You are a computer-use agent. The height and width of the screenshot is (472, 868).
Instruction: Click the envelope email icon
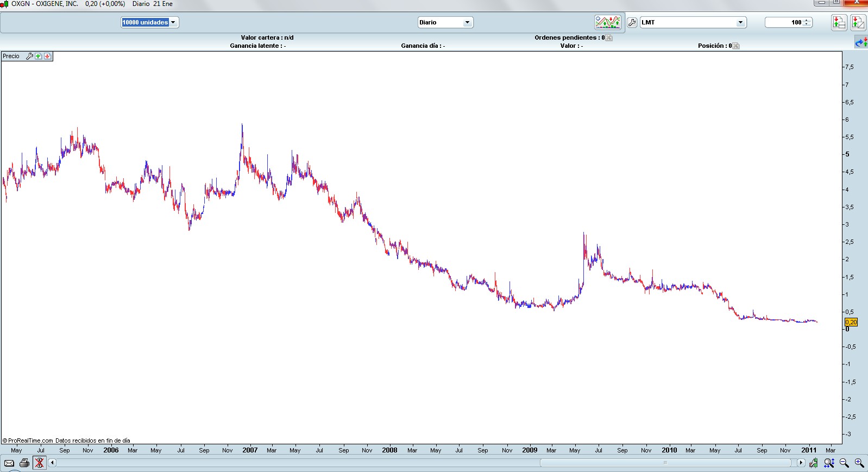[9, 463]
